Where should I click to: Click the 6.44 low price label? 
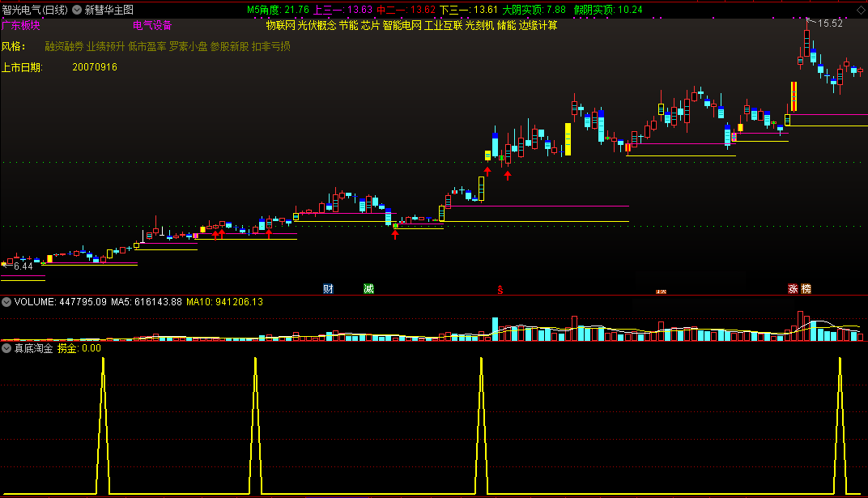[23, 266]
